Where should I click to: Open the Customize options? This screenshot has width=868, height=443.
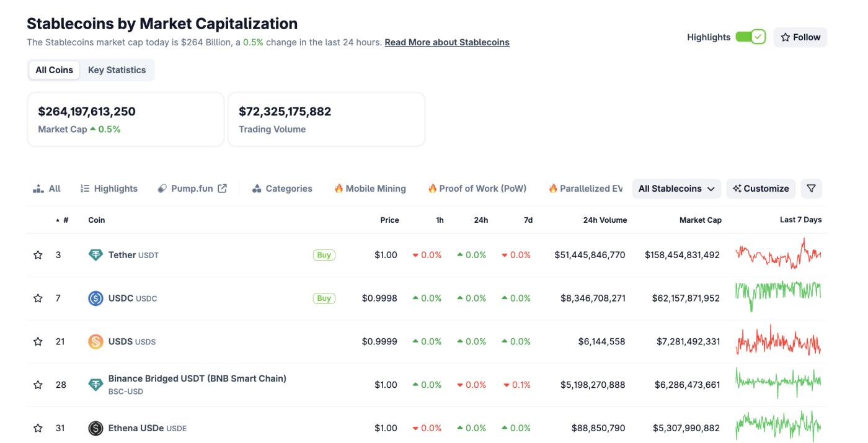coord(761,188)
